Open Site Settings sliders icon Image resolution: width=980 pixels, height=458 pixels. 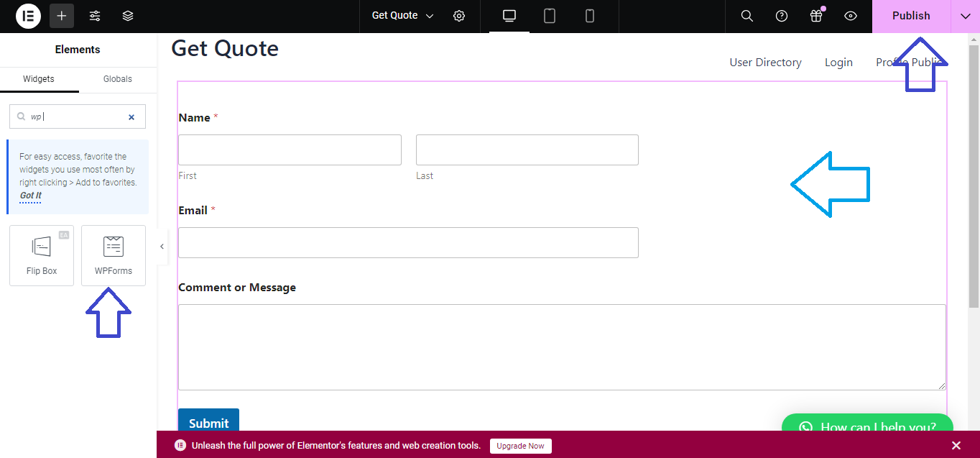click(x=95, y=16)
